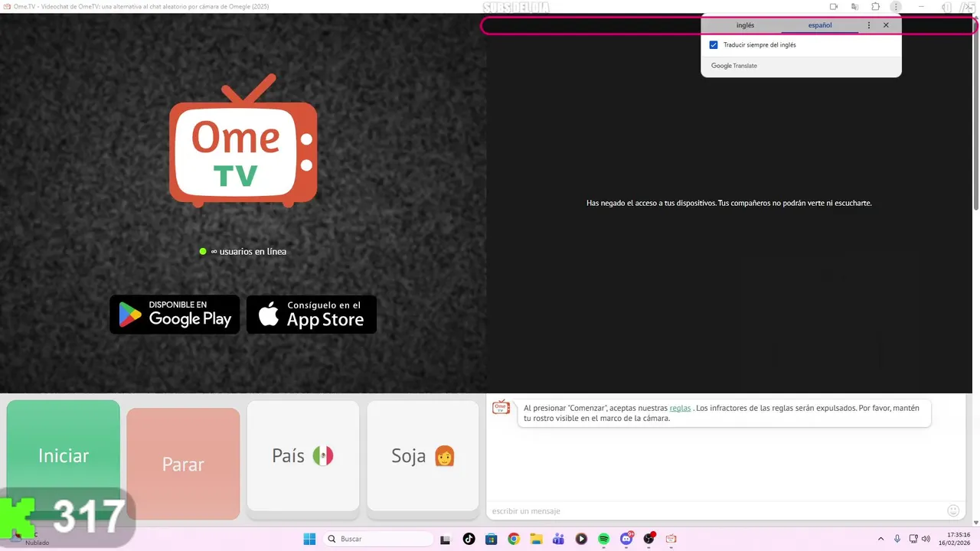
Task: Open the Chrome three-dot menu
Action: click(x=896, y=7)
